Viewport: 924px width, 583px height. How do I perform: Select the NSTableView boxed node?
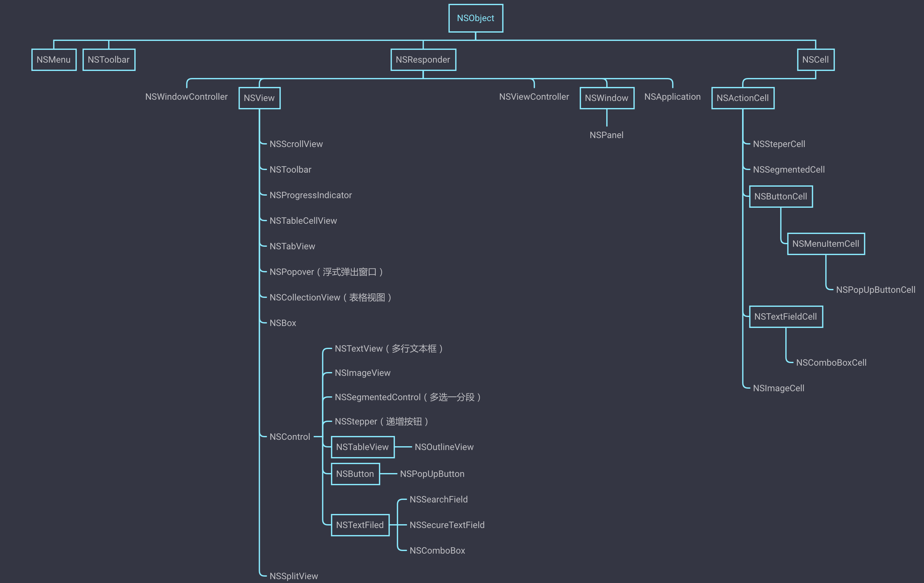tap(362, 447)
